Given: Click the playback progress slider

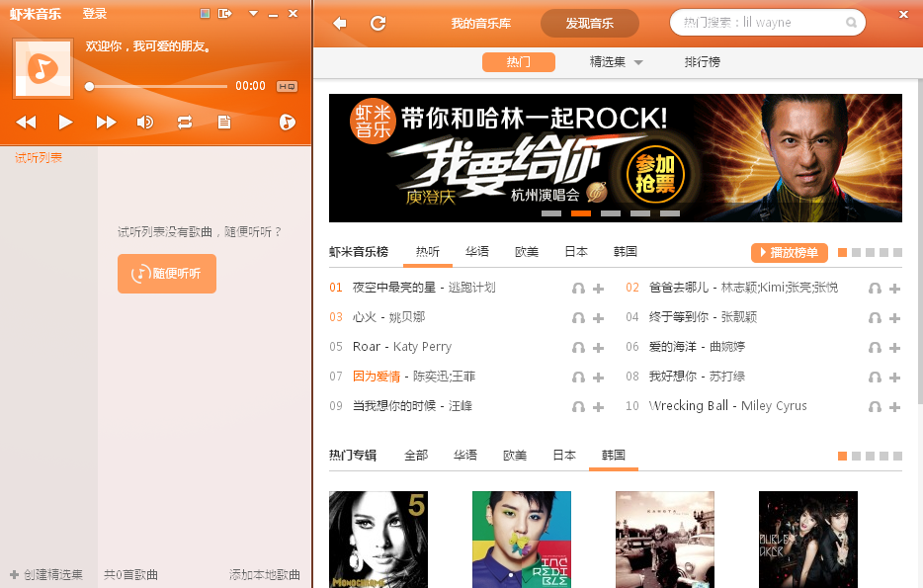Looking at the screenshot, I should pos(158,87).
